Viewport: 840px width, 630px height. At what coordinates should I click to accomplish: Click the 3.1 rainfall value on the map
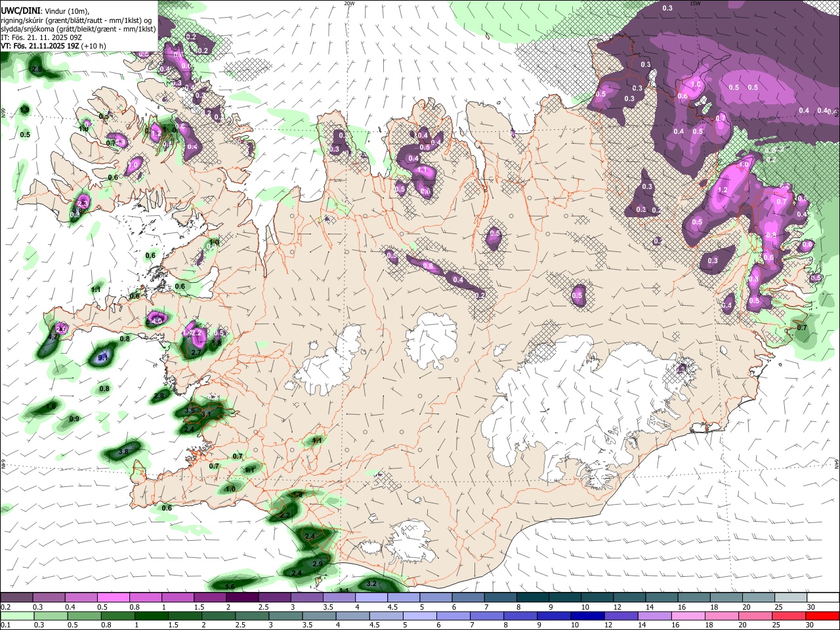point(205,415)
